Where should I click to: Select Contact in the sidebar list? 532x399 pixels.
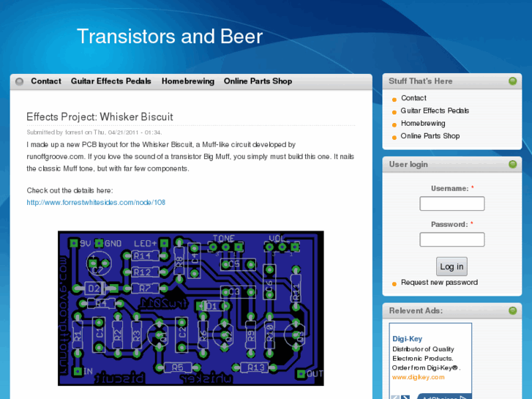[x=413, y=98]
